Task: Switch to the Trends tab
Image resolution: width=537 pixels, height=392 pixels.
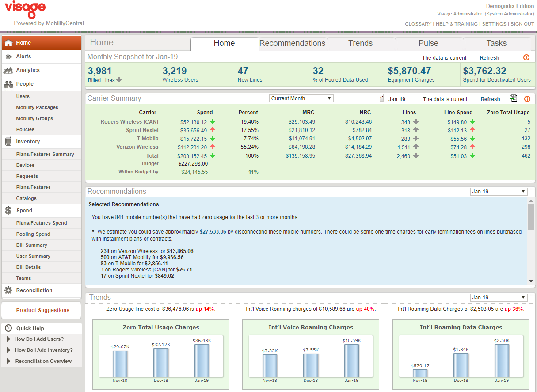Action: pos(360,43)
